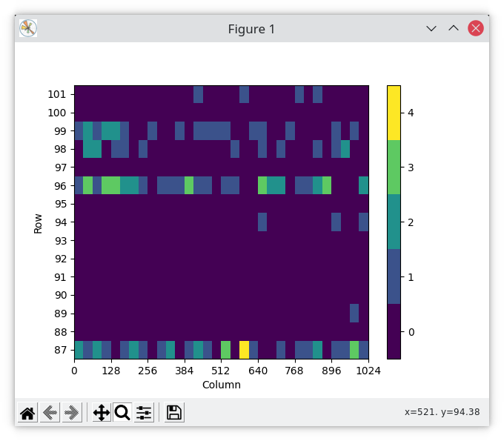
Task: Click the yellow segment of the colorbar
Action: click(x=394, y=113)
